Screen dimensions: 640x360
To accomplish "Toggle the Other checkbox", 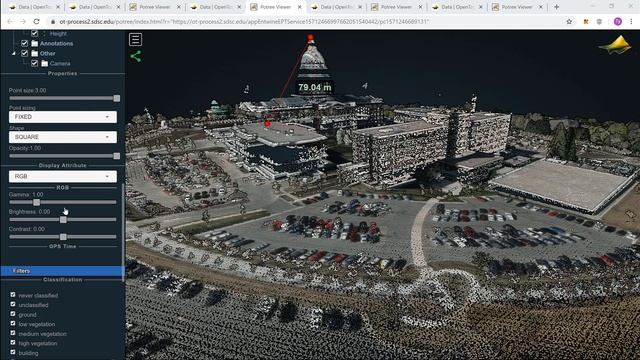I will click(24, 53).
